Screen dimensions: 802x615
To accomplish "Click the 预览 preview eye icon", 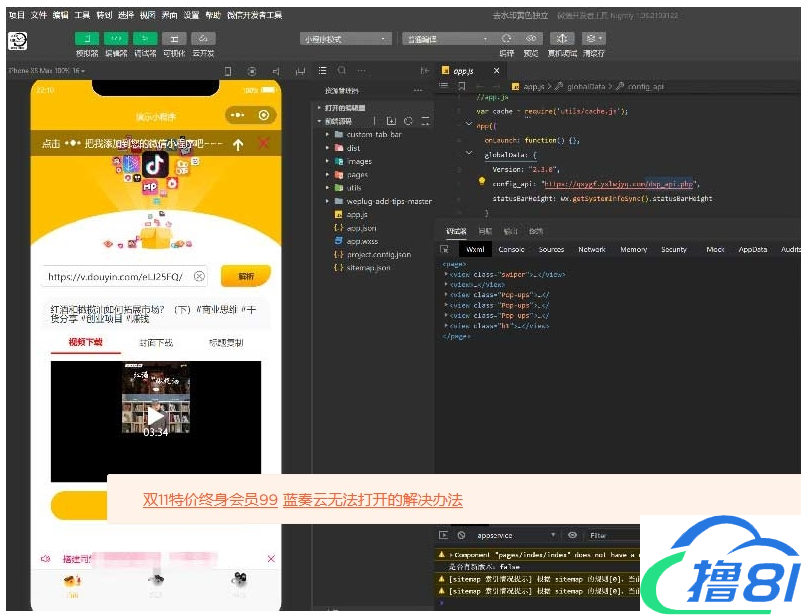I will (531, 38).
